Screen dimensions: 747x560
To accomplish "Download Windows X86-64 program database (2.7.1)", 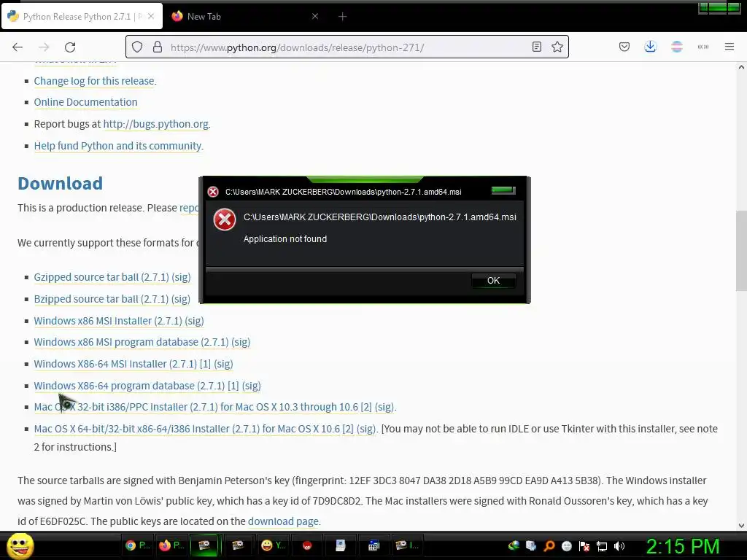I will coord(129,386).
